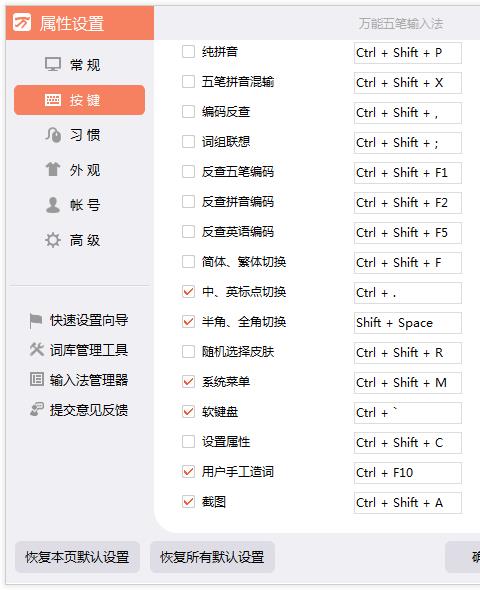Toggle the 截图 checkbox
Screen dimensions: 480x590
click(x=188, y=502)
